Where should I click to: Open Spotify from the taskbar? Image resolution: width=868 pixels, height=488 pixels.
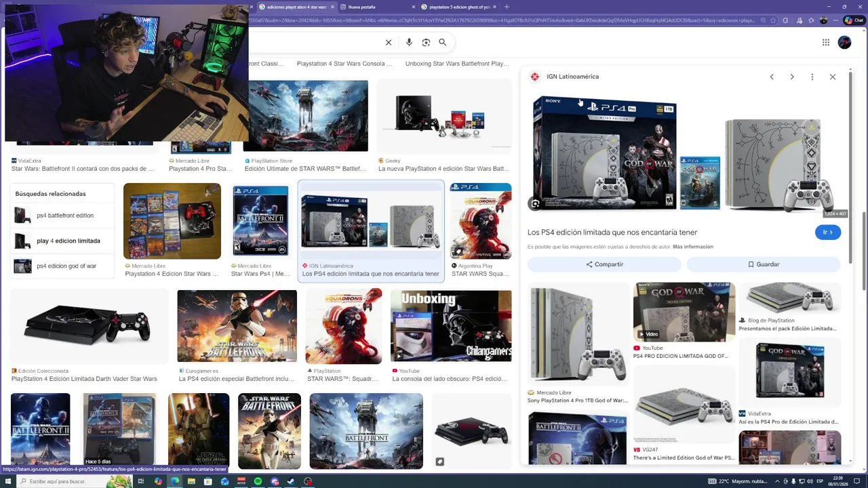(258, 481)
